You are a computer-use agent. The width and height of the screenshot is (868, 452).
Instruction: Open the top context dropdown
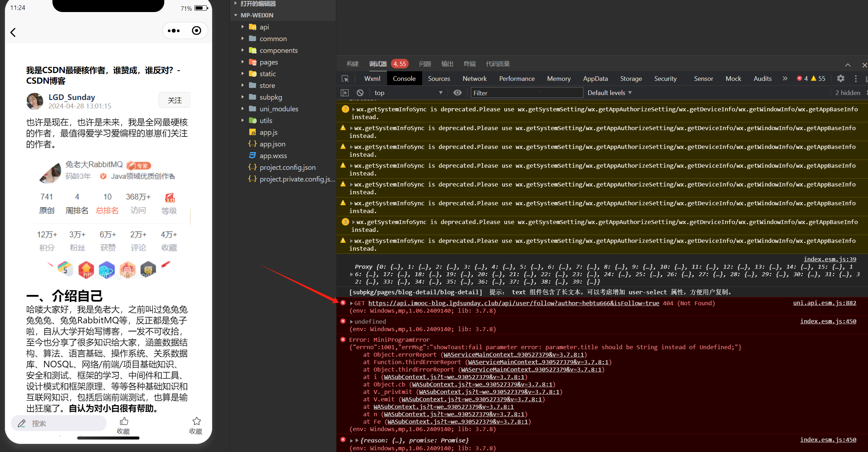click(x=408, y=93)
